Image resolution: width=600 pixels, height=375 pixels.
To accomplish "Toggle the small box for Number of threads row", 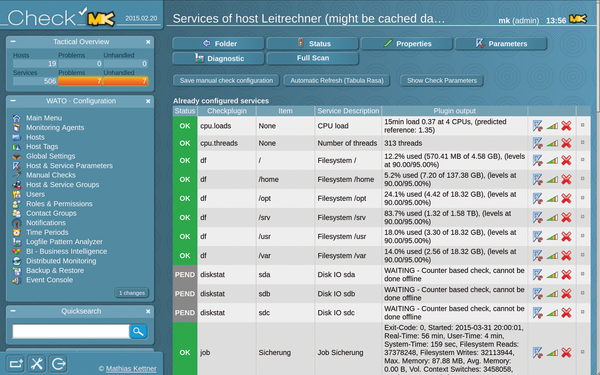I will point(582,142).
